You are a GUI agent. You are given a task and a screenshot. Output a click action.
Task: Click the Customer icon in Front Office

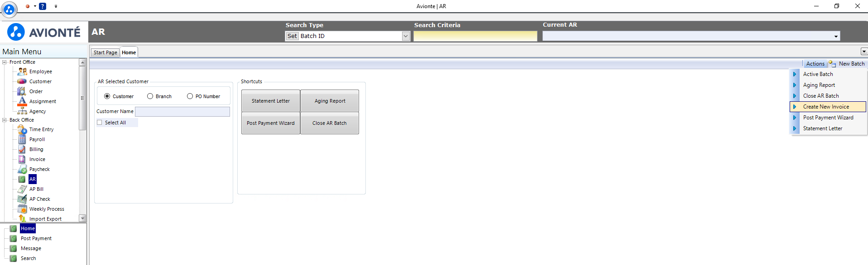pyautogui.click(x=22, y=81)
